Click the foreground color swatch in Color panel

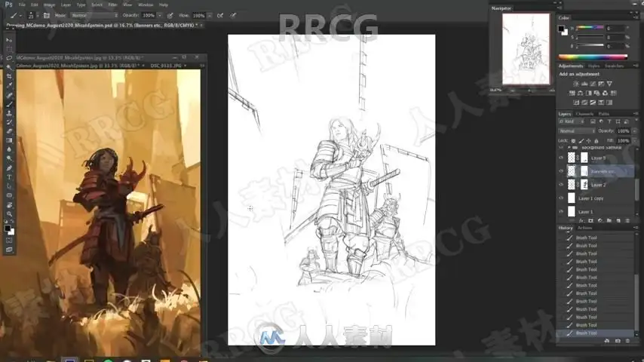coord(561,29)
